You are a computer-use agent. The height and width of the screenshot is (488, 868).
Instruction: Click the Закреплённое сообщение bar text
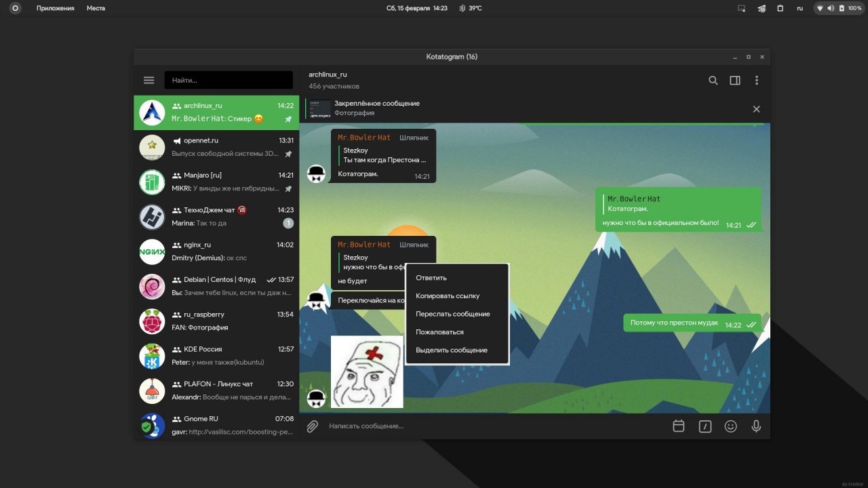pos(377,103)
